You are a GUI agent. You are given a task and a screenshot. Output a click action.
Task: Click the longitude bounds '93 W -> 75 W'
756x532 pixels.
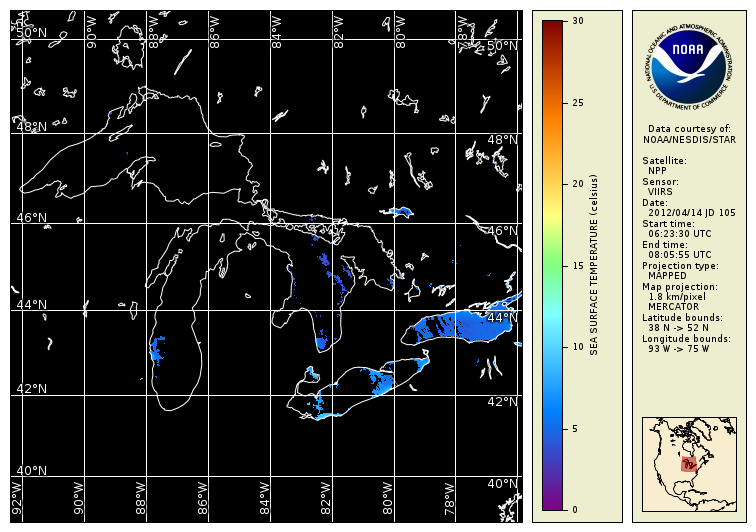pyautogui.click(x=678, y=349)
